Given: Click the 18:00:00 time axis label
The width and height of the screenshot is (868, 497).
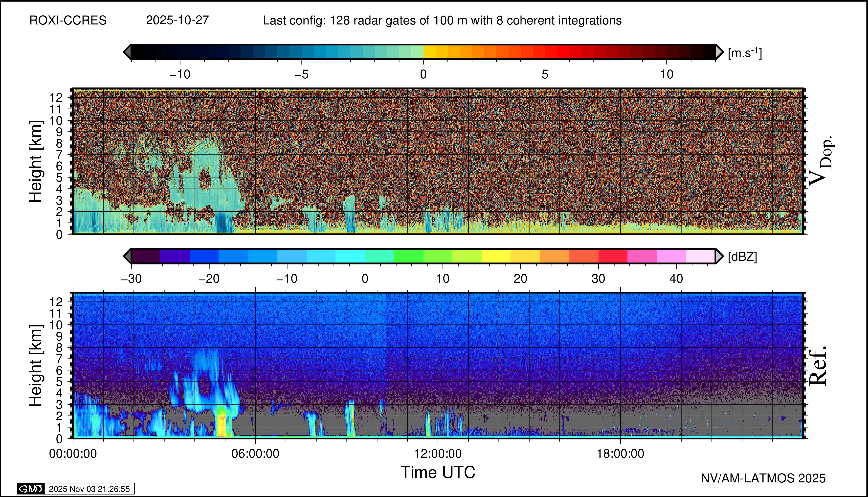Looking at the screenshot, I should tap(620, 454).
